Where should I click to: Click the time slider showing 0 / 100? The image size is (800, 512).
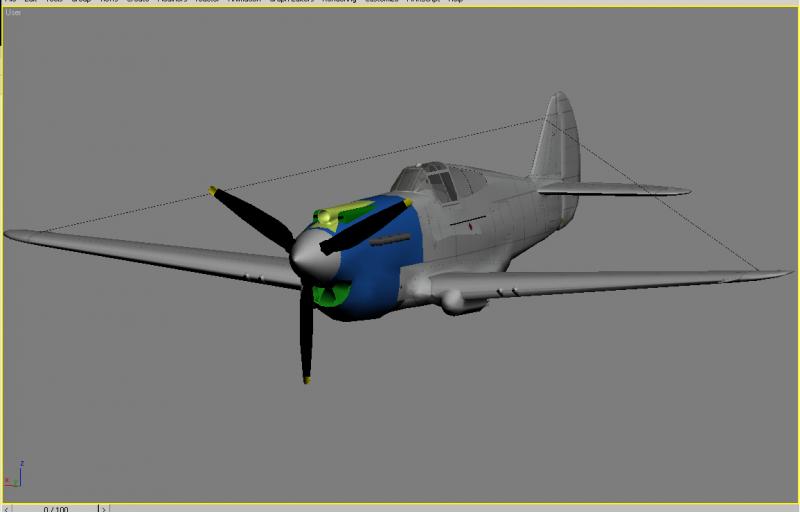[x=55, y=508]
